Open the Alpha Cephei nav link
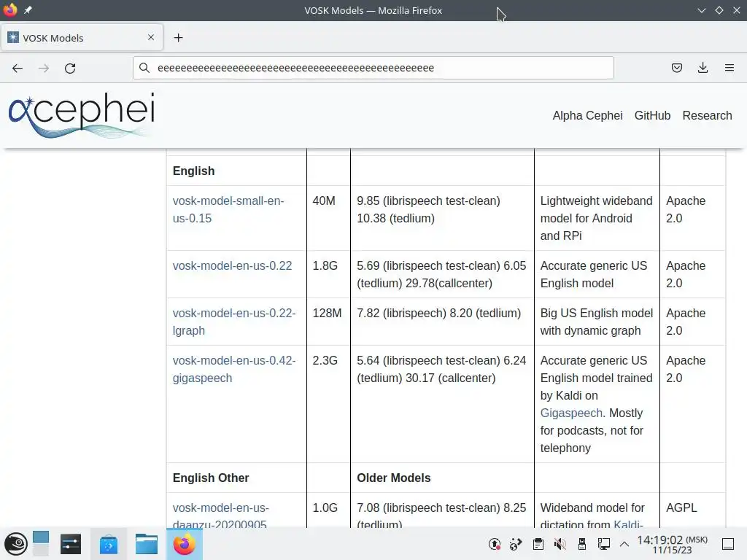The width and height of the screenshot is (747, 560). 587,116
